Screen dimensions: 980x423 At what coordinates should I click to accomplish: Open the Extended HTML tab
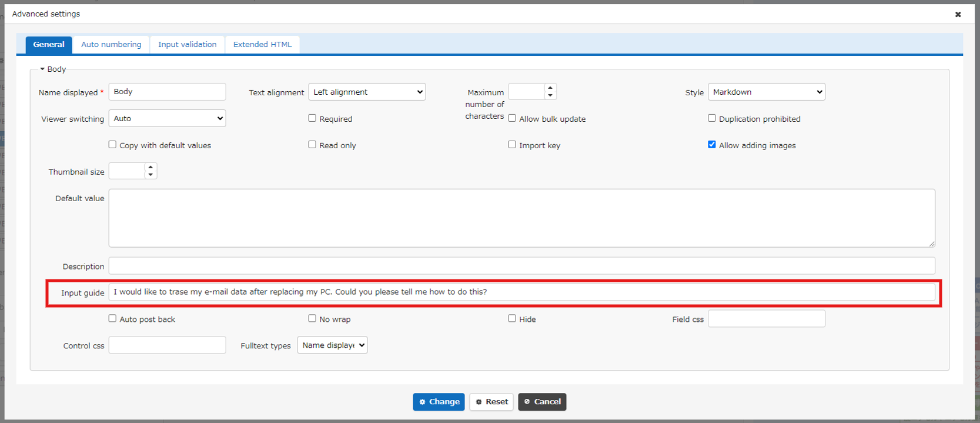(x=262, y=45)
